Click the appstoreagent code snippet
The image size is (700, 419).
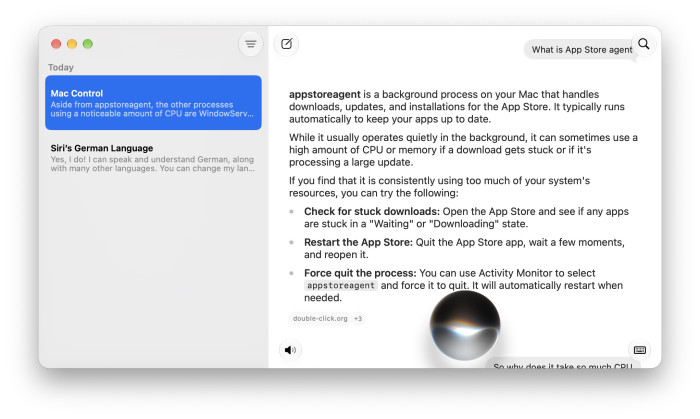click(x=341, y=286)
